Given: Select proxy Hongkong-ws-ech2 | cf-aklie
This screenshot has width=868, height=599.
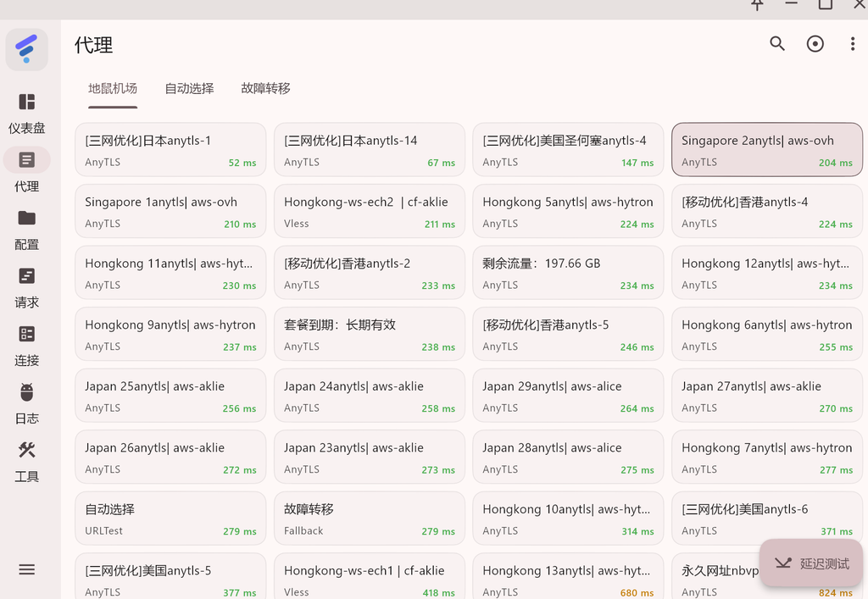Looking at the screenshot, I should coord(370,211).
